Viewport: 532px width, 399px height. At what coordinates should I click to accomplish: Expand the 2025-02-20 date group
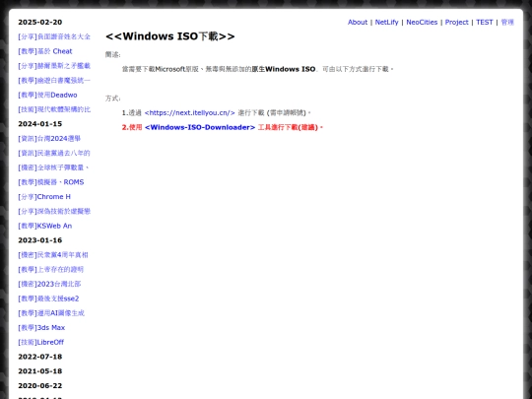[40, 22]
